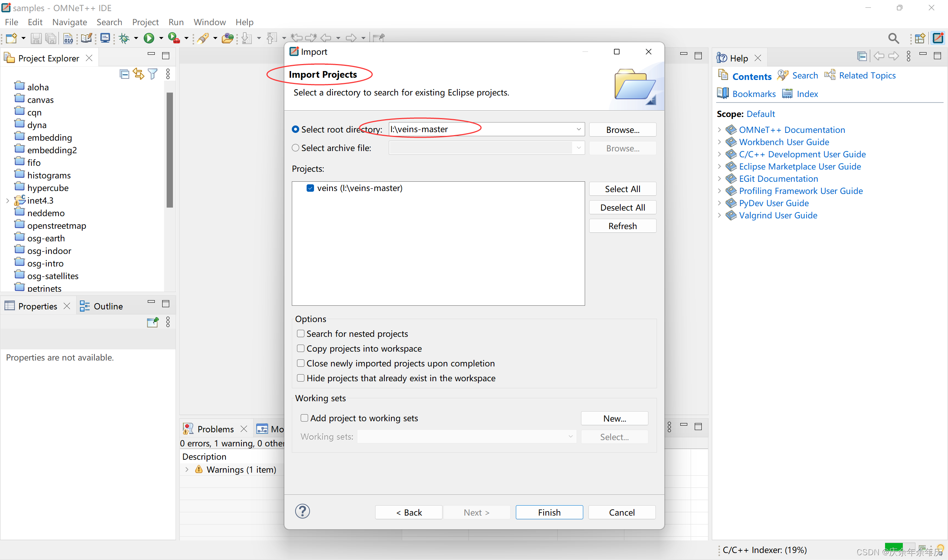The height and width of the screenshot is (560, 948).
Task: Click the Finish button
Action: [x=549, y=513]
